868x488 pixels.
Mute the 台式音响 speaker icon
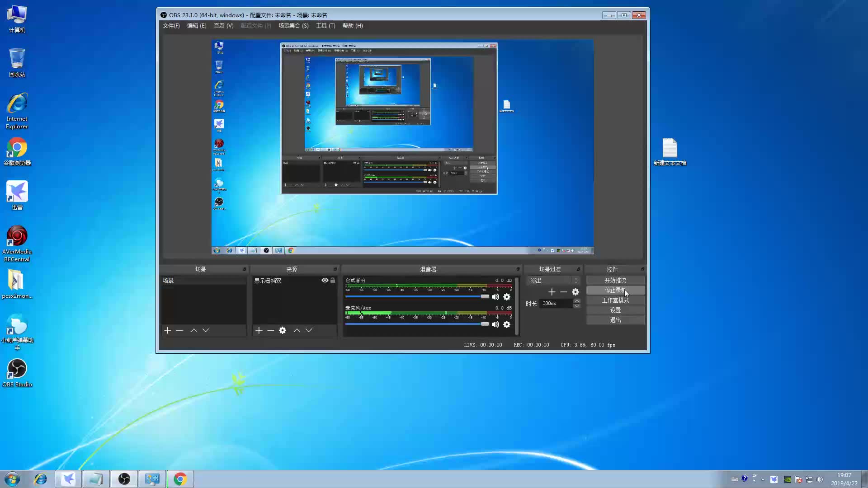(x=495, y=297)
